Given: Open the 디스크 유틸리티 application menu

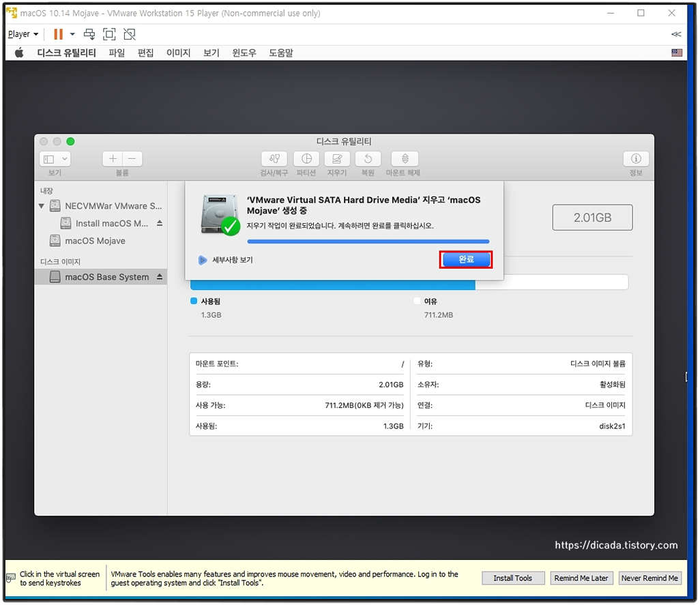Looking at the screenshot, I should (66, 53).
